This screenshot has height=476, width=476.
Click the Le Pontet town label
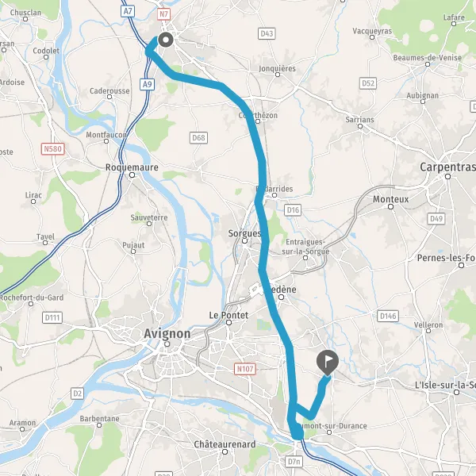(228, 316)
